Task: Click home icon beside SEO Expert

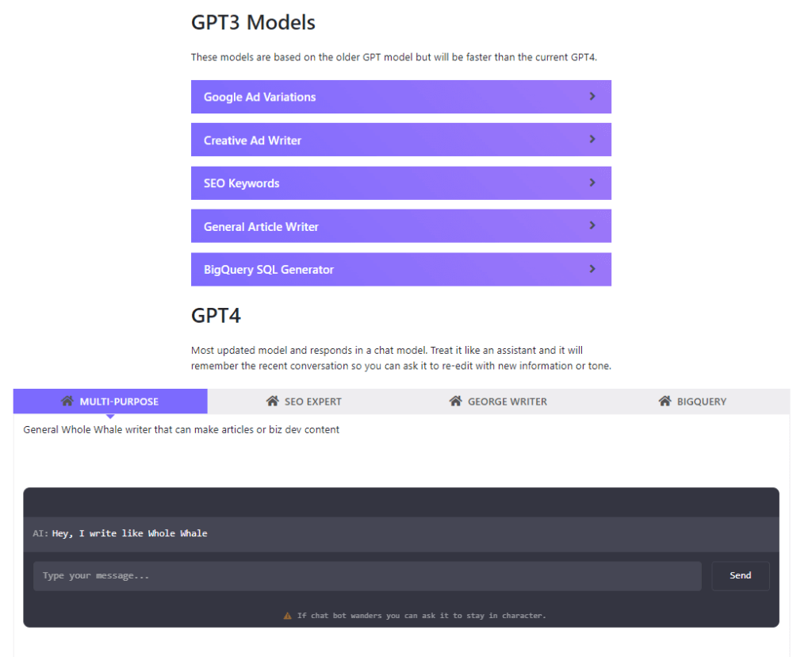Action: (273, 401)
